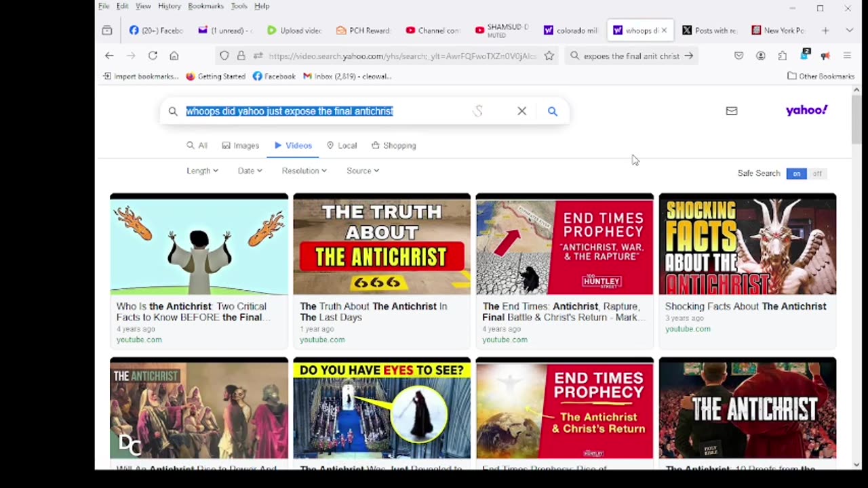Image resolution: width=868 pixels, height=488 pixels.
Task: Open the Firefox View tab list icon
Action: pos(107,30)
